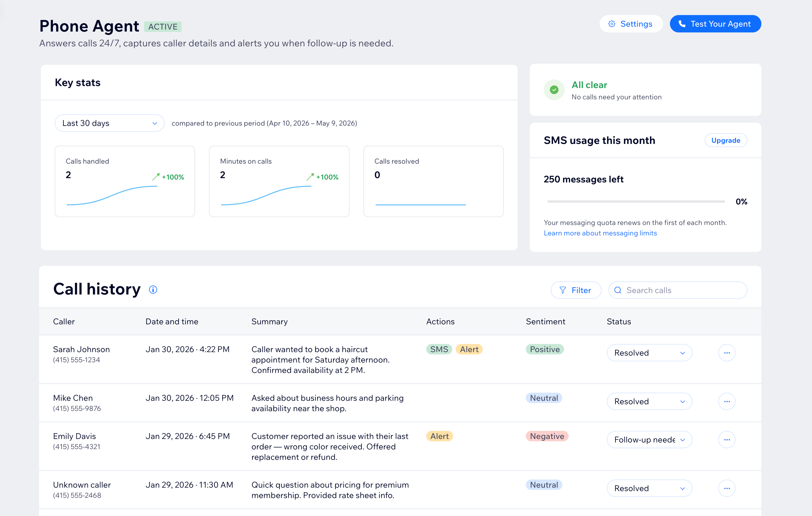The image size is (812, 516).
Task: Click the Jan 29, 2026 · 6:45 PM timestamp
Action: 188,436
